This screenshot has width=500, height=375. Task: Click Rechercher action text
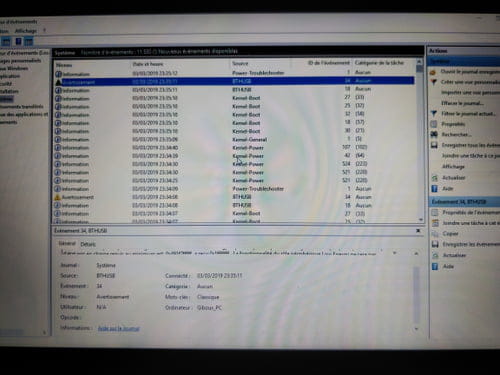457,135
